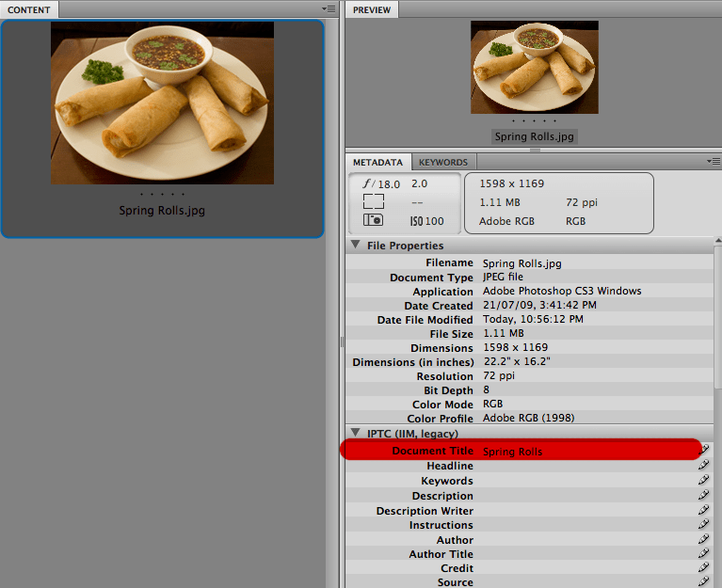Screen dimensions: 722x588
Task: Click the ISO 100 value in camera placard
Action: point(426,221)
